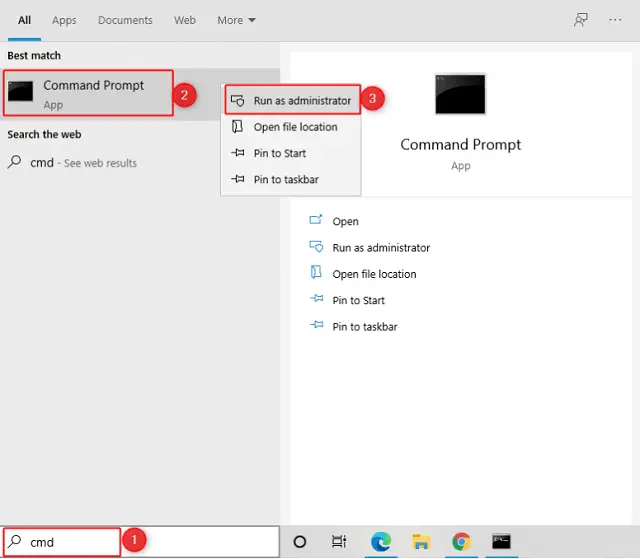
Task: Open File Explorer from the taskbar
Action: click(x=421, y=542)
